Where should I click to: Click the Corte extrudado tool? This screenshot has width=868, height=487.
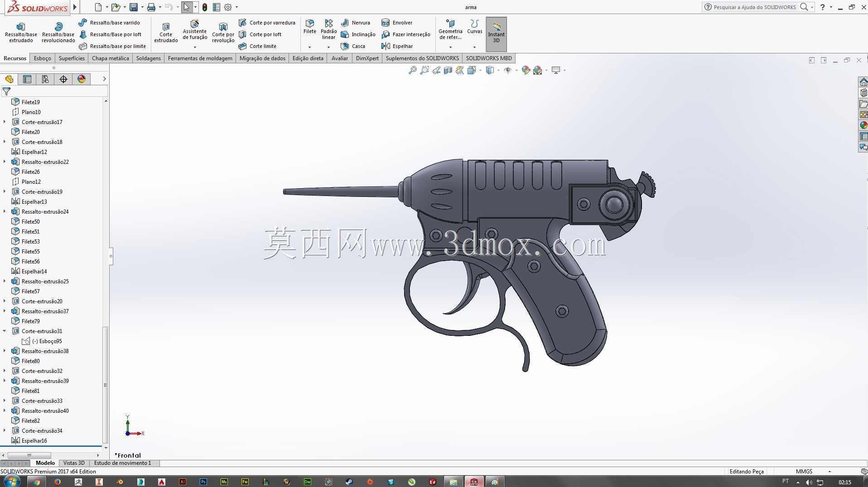166,32
